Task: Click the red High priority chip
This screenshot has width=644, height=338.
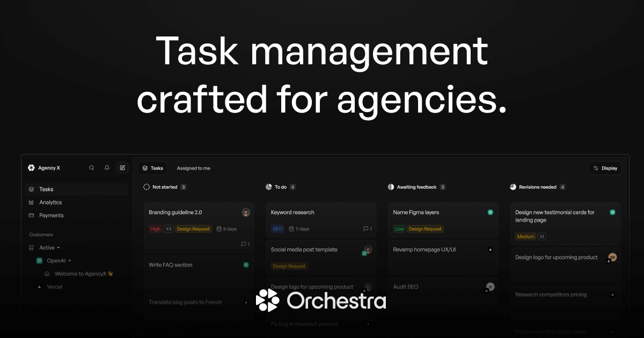Action: point(155,229)
